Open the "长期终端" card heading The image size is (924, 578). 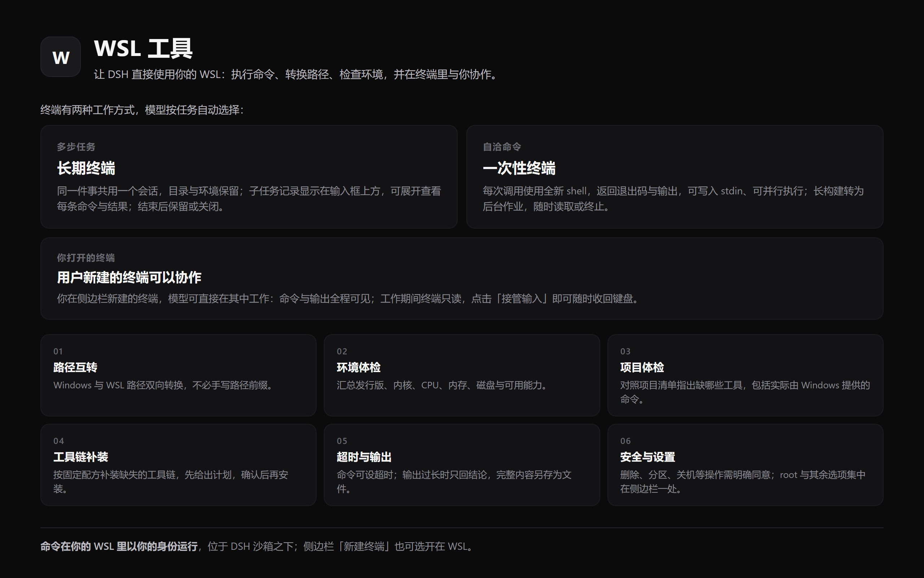click(x=86, y=168)
